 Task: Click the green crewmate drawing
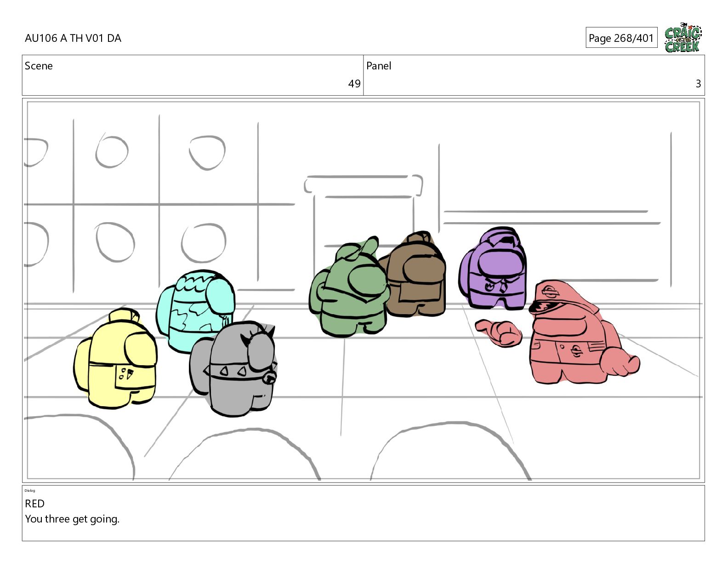349,287
